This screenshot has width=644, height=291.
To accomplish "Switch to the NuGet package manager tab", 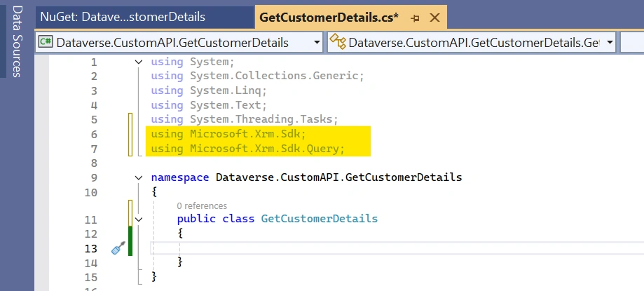I will point(123,17).
